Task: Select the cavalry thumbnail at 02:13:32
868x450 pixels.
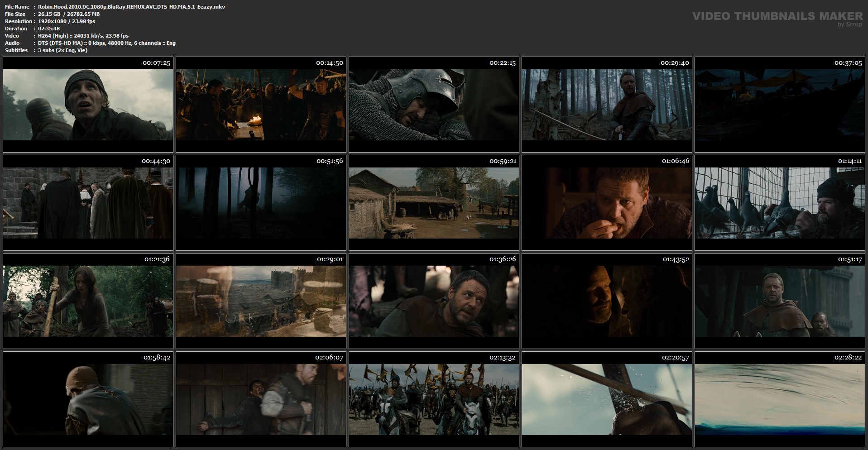Action: (434, 399)
